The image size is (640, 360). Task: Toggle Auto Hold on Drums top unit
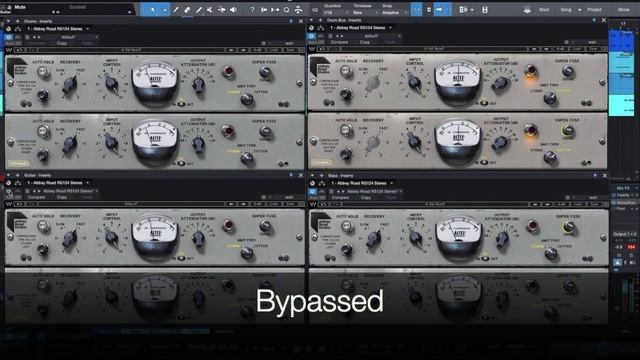pyautogui.click(x=42, y=72)
